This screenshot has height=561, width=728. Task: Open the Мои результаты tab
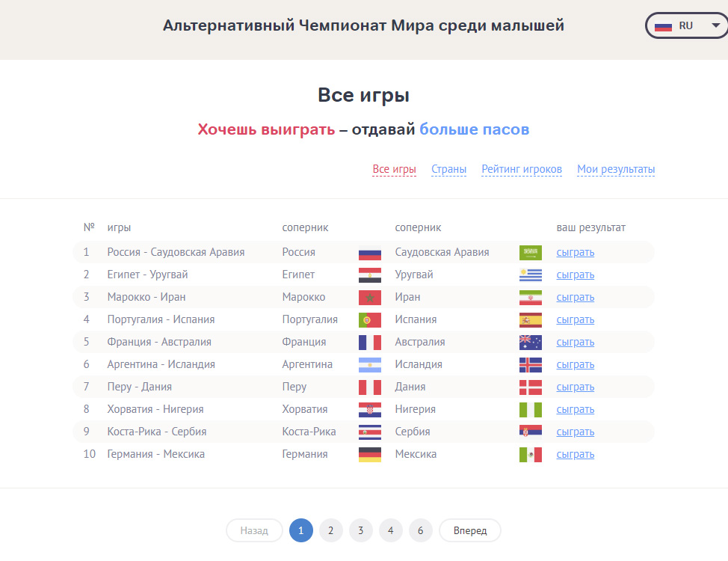(616, 169)
